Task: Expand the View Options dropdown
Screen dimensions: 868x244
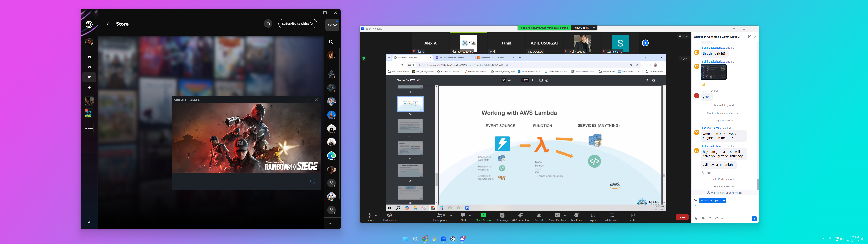Action: pos(585,28)
